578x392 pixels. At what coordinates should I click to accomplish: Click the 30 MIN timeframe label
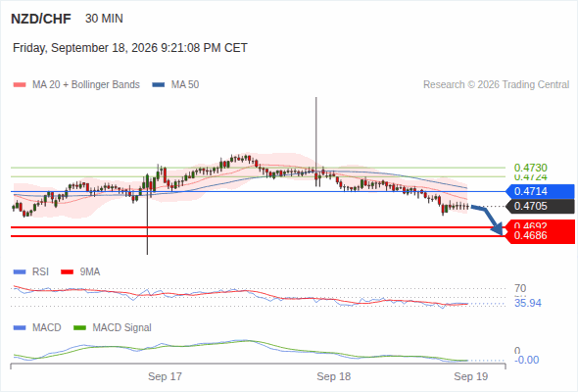(104, 19)
